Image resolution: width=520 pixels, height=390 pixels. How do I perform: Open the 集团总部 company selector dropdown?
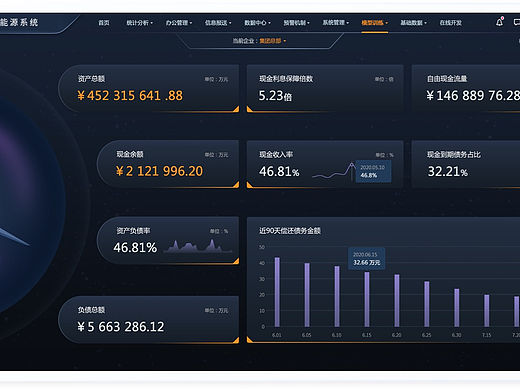273,41
